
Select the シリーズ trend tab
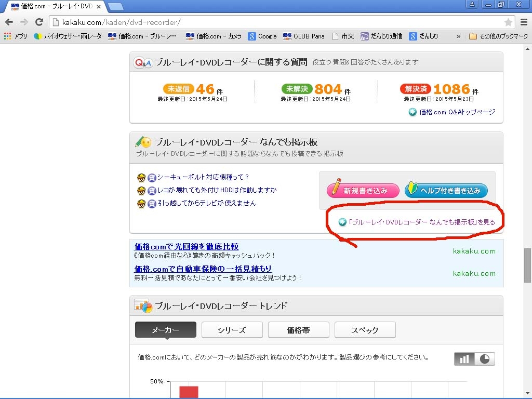232,330
